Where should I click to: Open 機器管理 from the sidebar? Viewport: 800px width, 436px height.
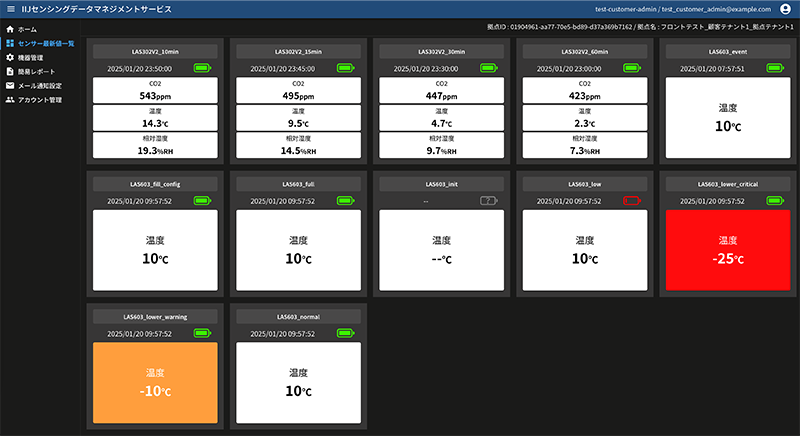click(x=31, y=58)
